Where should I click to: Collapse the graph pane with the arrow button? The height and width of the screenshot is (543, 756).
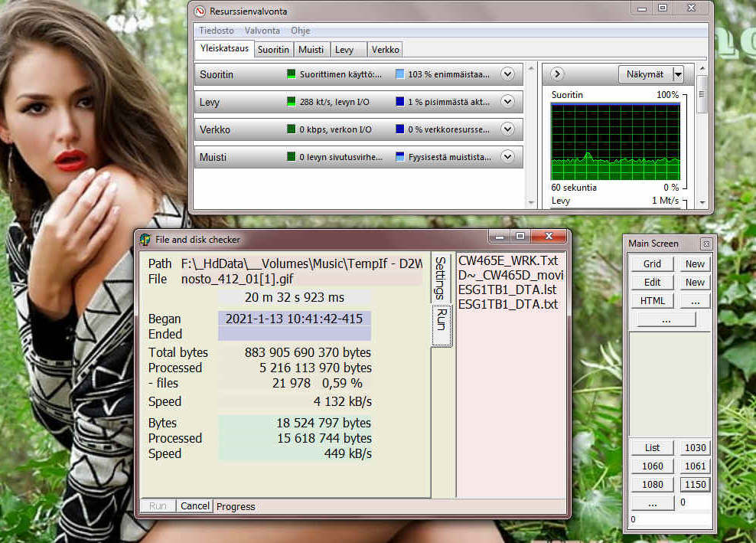coord(557,74)
